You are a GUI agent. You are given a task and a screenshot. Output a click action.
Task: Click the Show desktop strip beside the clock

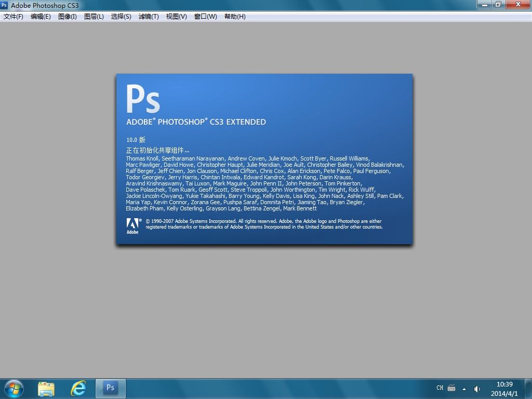click(528, 389)
